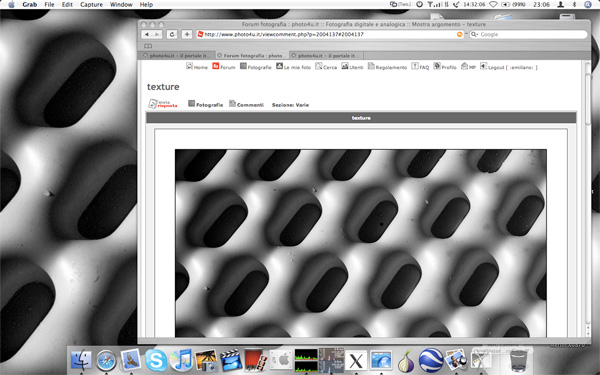Open the Wi-Fi AirPort status menu
Viewport: 600px width, 375px height.
tap(493, 5)
